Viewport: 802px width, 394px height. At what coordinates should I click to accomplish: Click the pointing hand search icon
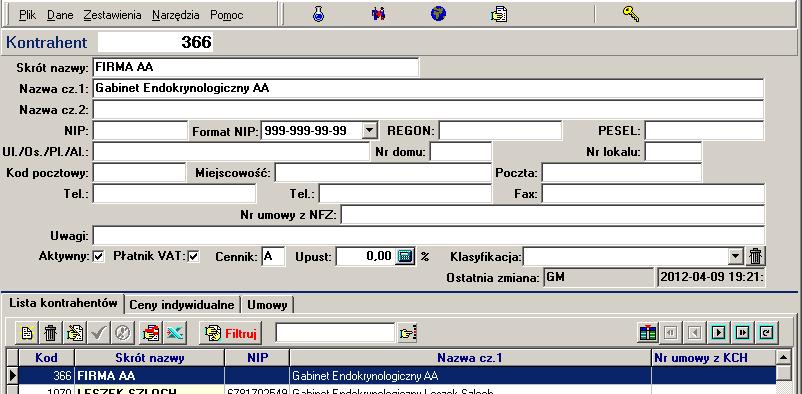[x=408, y=333]
